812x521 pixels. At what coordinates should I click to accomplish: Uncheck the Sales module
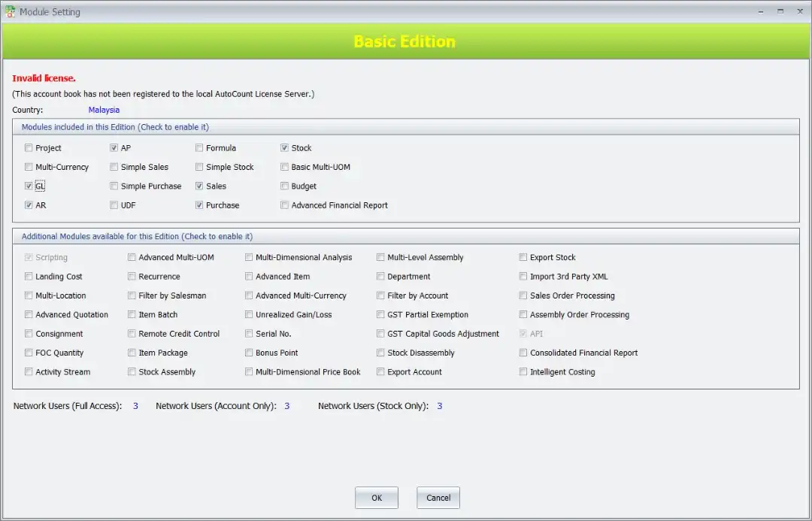click(x=198, y=186)
